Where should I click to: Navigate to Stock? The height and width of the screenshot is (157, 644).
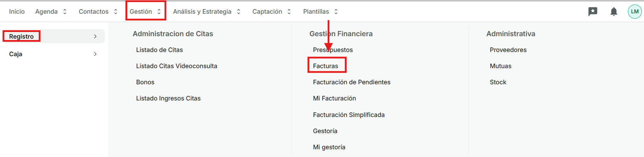[498, 82]
